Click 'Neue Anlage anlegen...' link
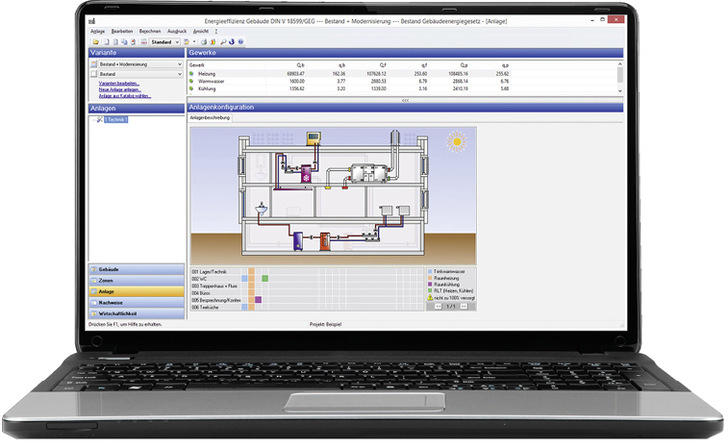Image resolution: width=728 pixels, height=448 pixels. coord(120,89)
